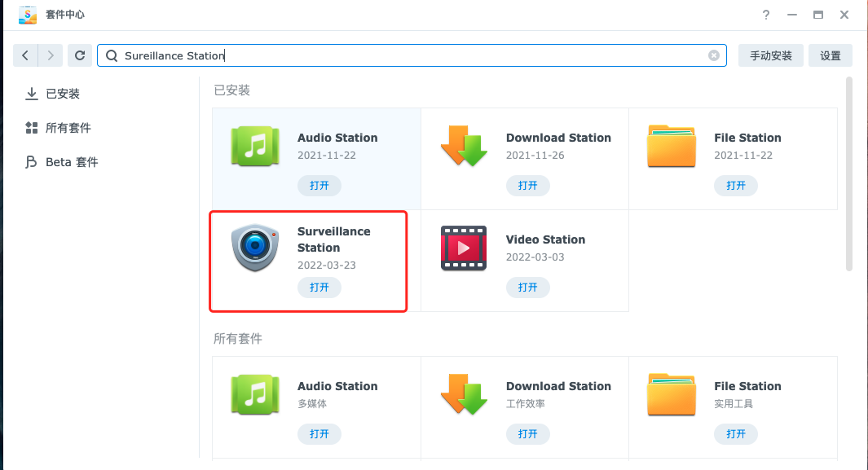Click date 2021-11-26 under Download Station
Image resolution: width=868 pixels, height=470 pixels.
(535, 156)
